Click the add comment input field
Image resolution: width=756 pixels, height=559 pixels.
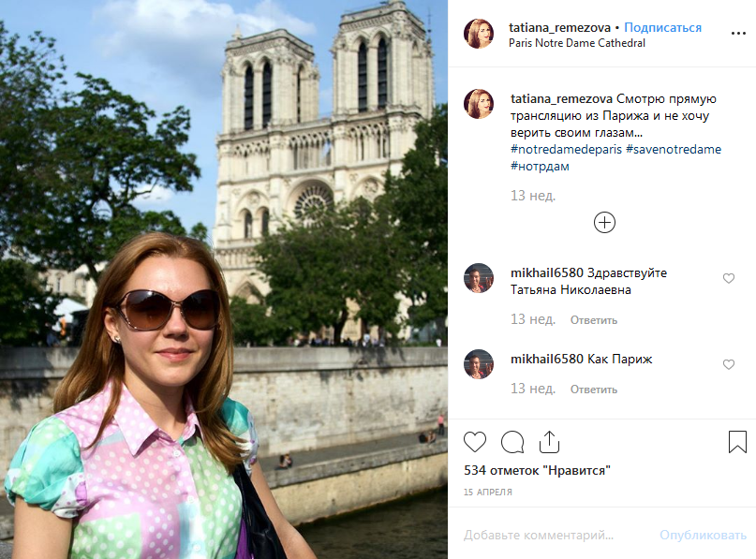(553, 536)
